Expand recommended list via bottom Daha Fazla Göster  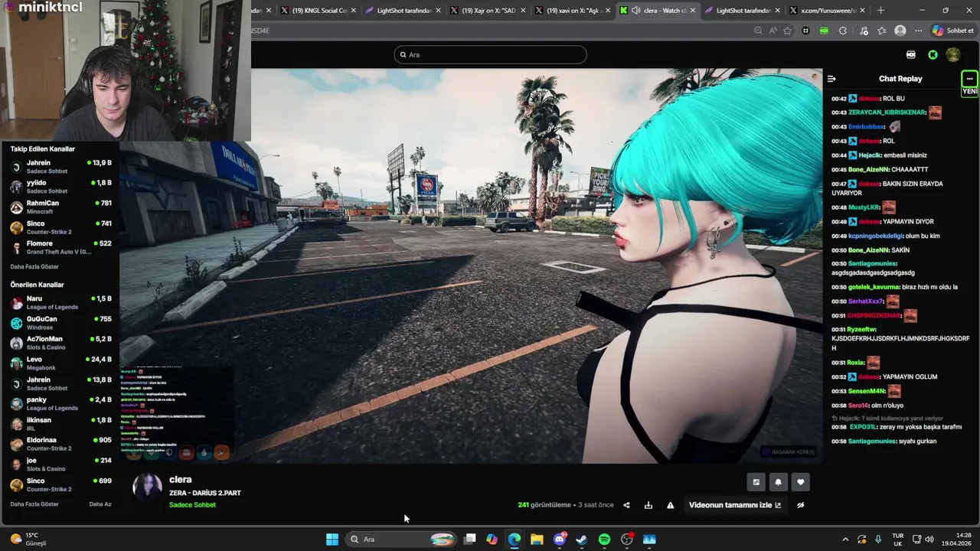[x=34, y=504]
